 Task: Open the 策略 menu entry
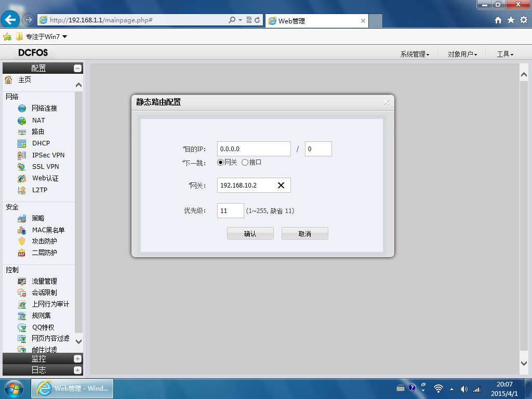click(x=38, y=218)
